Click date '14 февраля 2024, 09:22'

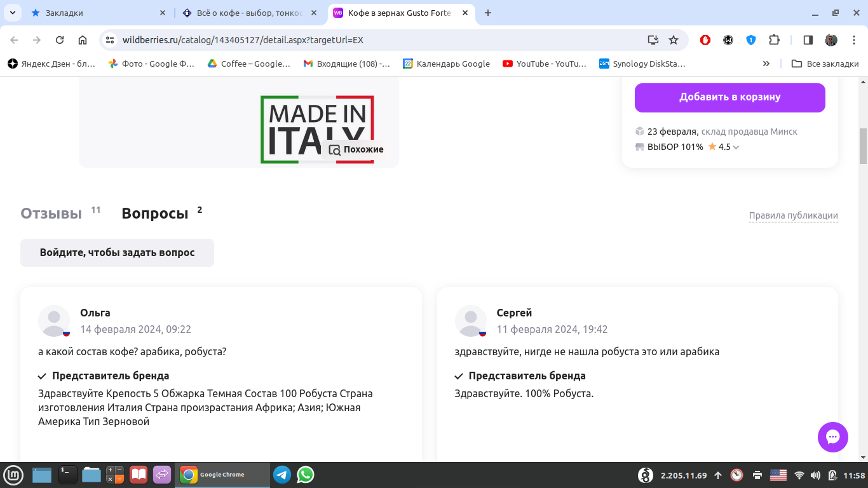(135, 329)
